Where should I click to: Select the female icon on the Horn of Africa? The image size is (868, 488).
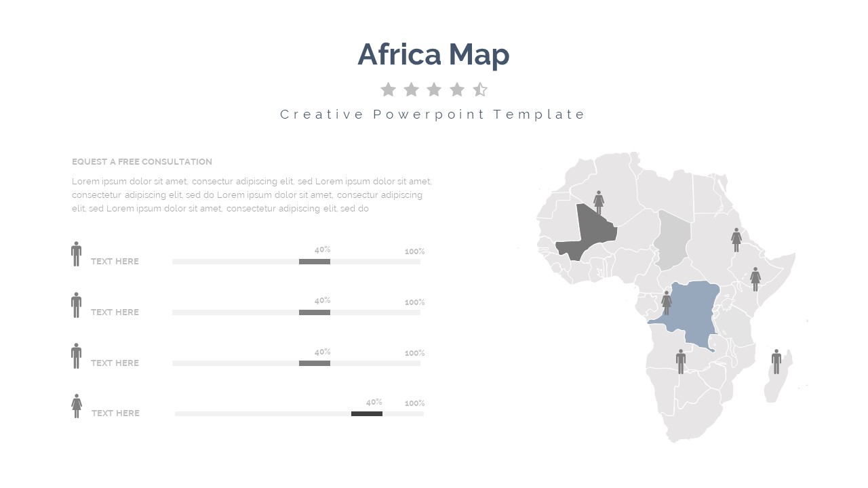pyautogui.click(x=755, y=279)
